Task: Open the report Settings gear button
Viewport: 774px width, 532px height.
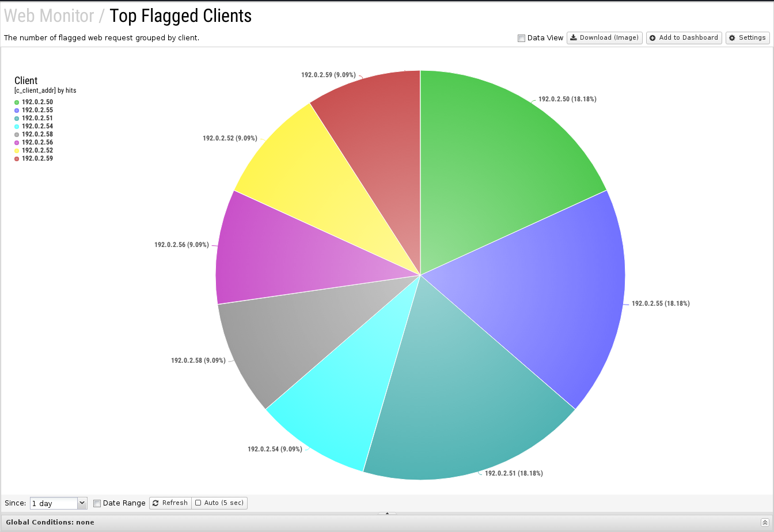Action: pyautogui.click(x=747, y=38)
